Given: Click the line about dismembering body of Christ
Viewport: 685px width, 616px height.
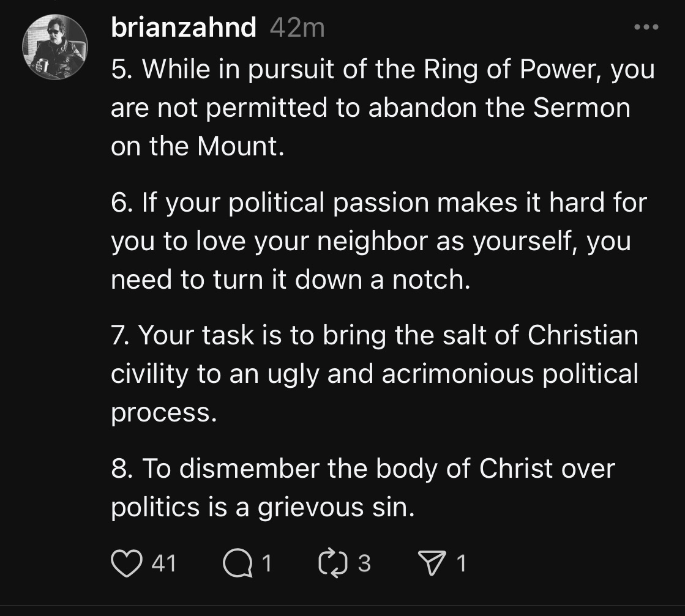Looking at the screenshot, I should point(363,488).
